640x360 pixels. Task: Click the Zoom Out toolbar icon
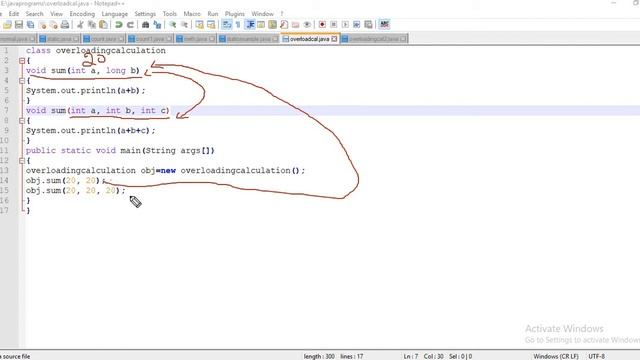pos(184,24)
